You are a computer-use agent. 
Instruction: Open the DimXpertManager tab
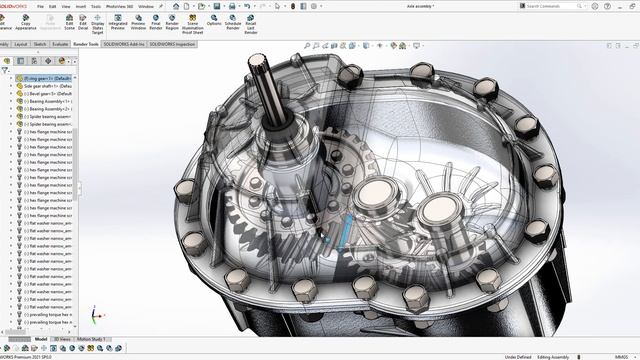[48, 61]
